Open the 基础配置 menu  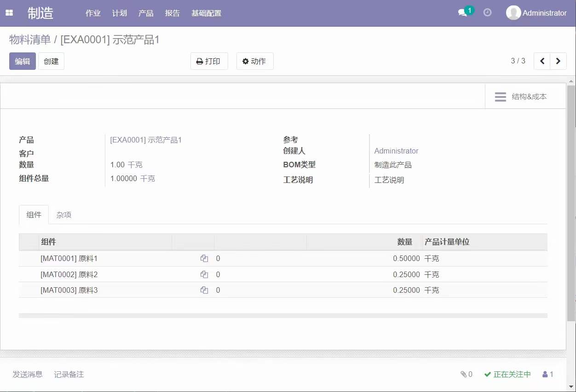206,13
